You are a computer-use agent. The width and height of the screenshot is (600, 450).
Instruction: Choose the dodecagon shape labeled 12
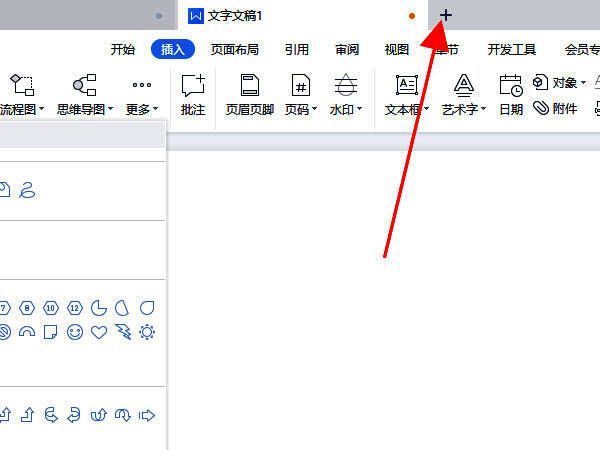[x=75, y=307]
